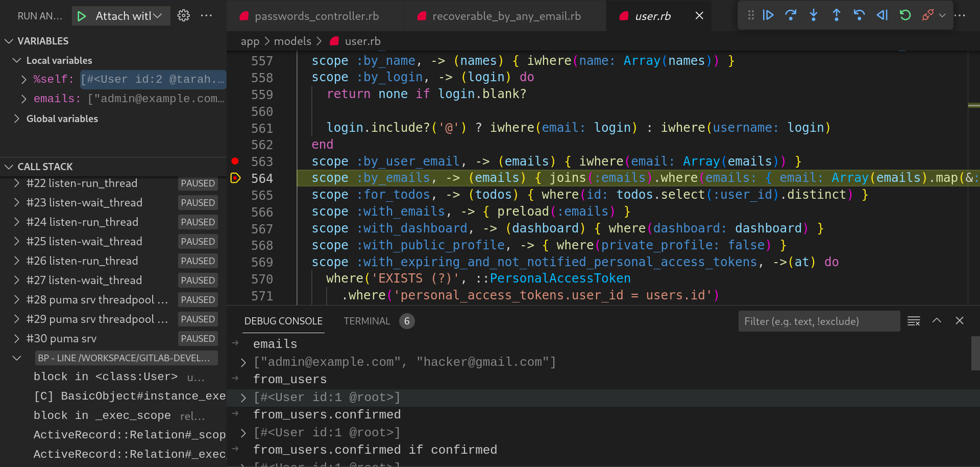The image size is (980, 467).
Task: Expand the %self variable
Action: (23, 79)
